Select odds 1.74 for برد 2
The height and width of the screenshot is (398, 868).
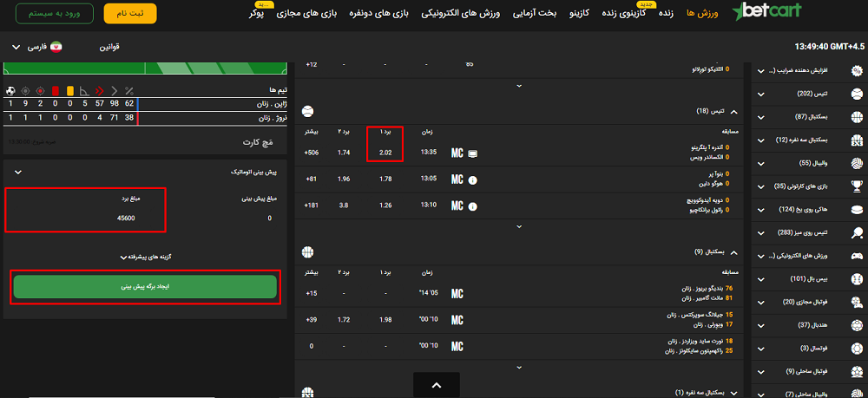[x=345, y=153]
